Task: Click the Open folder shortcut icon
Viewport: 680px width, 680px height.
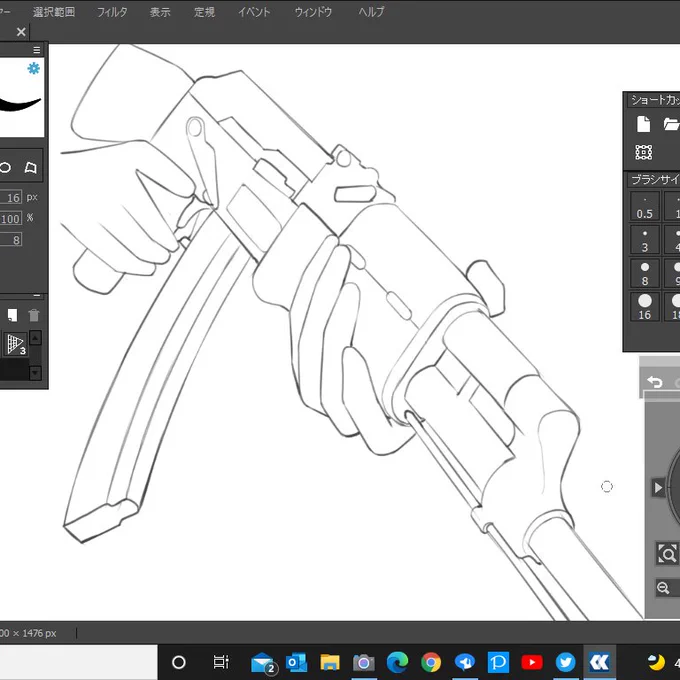Action: (671, 124)
